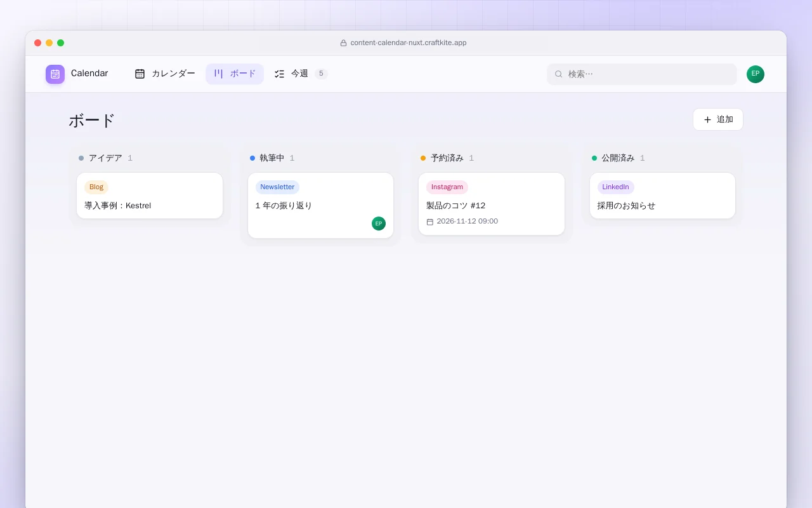Select the ボード tab
812x508 pixels.
[235, 74]
